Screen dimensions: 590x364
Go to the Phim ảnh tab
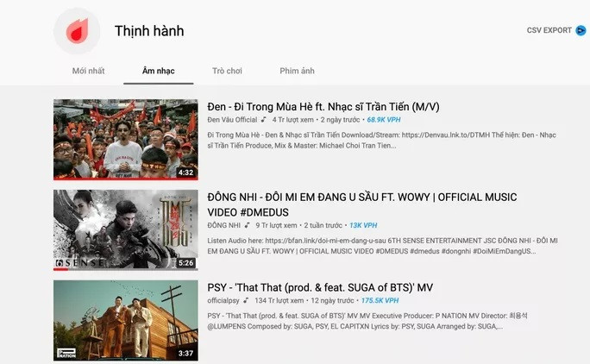click(x=297, y=71)
